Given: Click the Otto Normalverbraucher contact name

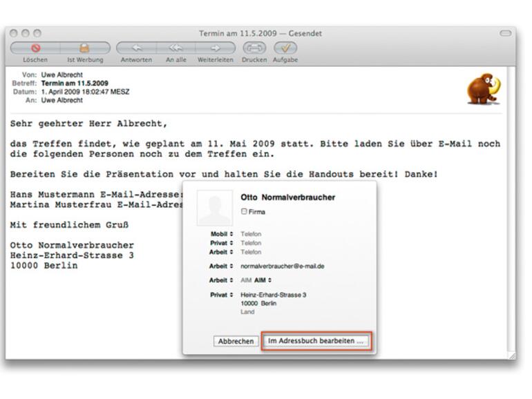Looking at the screenshot, I should coord(288,197).
